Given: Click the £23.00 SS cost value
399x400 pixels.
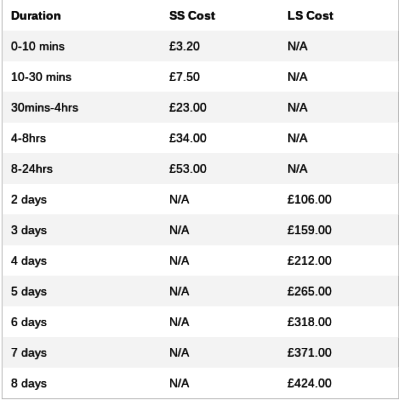Looking at the screenshot, I should tap(188, 107).
